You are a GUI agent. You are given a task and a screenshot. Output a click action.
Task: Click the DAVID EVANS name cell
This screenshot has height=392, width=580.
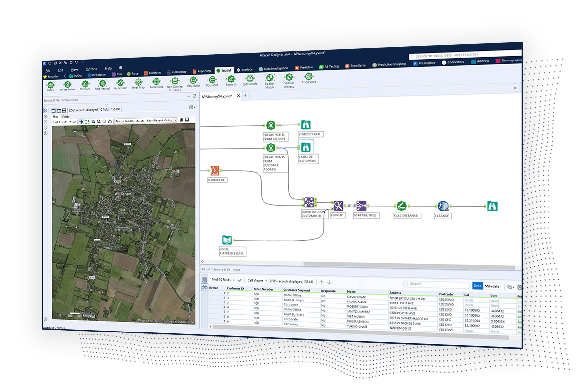pyautogui.click(x=357, y=297)
